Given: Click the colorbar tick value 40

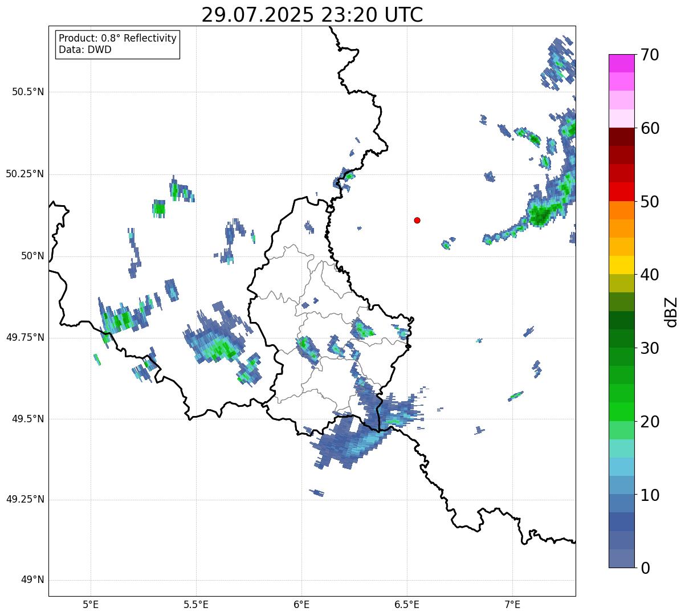Looking at the screenshot, I should (650, 275).
